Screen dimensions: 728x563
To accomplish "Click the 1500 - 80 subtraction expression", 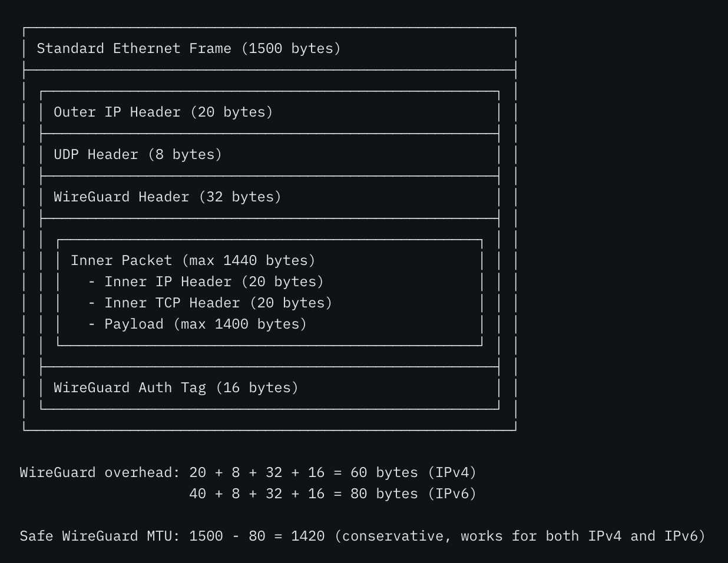I will [227, 536].
